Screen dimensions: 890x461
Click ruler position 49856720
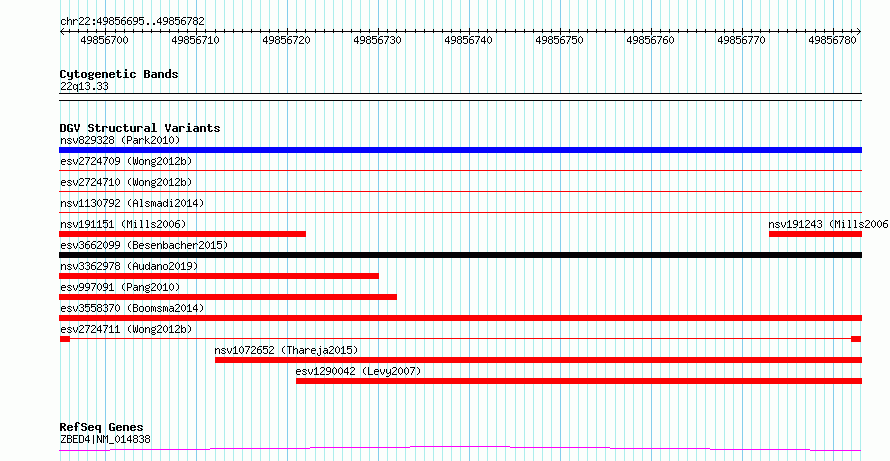(x=287, y=40)
